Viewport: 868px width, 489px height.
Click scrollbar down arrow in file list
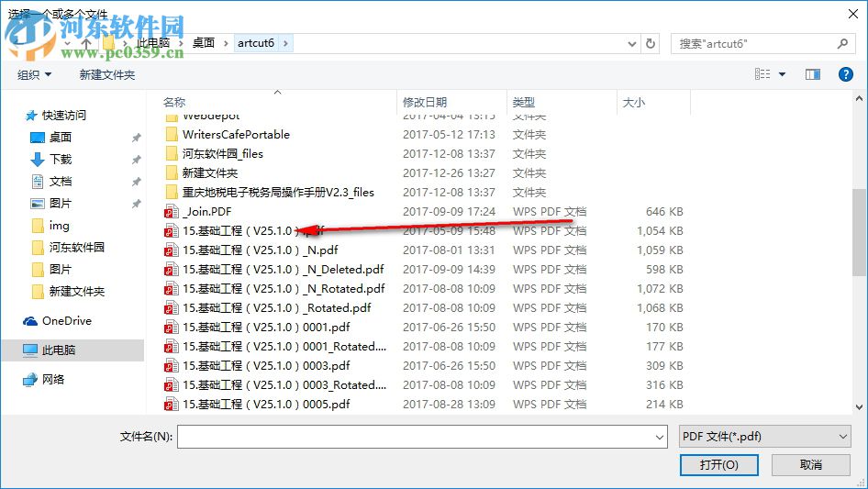859,407
